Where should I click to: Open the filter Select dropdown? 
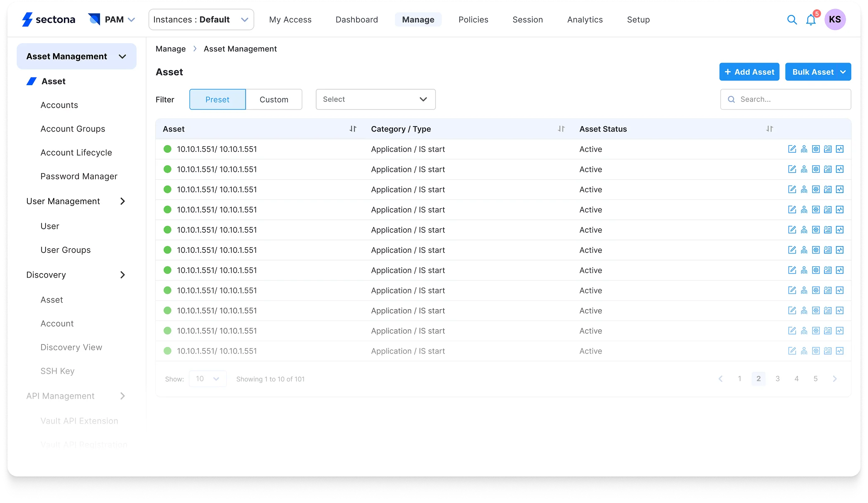coord(375,100)
